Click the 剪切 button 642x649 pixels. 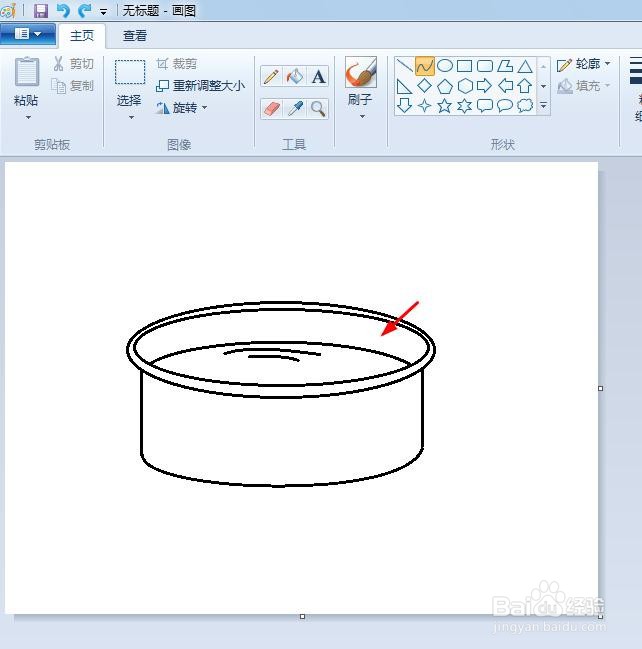pos(73,64)
